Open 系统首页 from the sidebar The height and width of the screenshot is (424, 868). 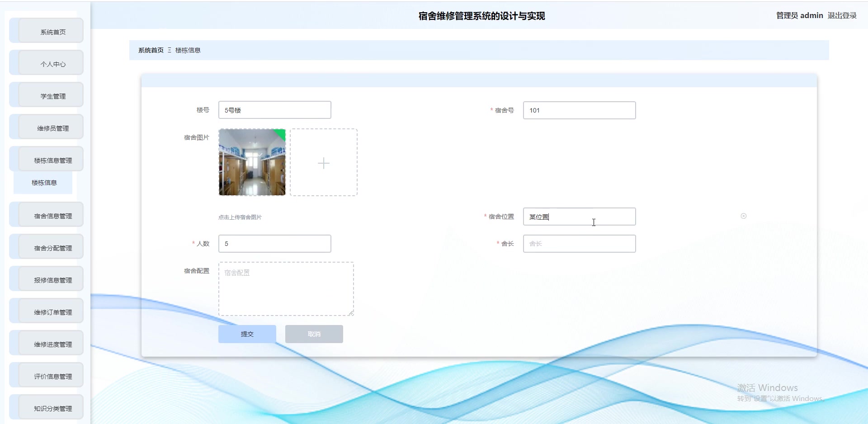click(x=46, y=30)
